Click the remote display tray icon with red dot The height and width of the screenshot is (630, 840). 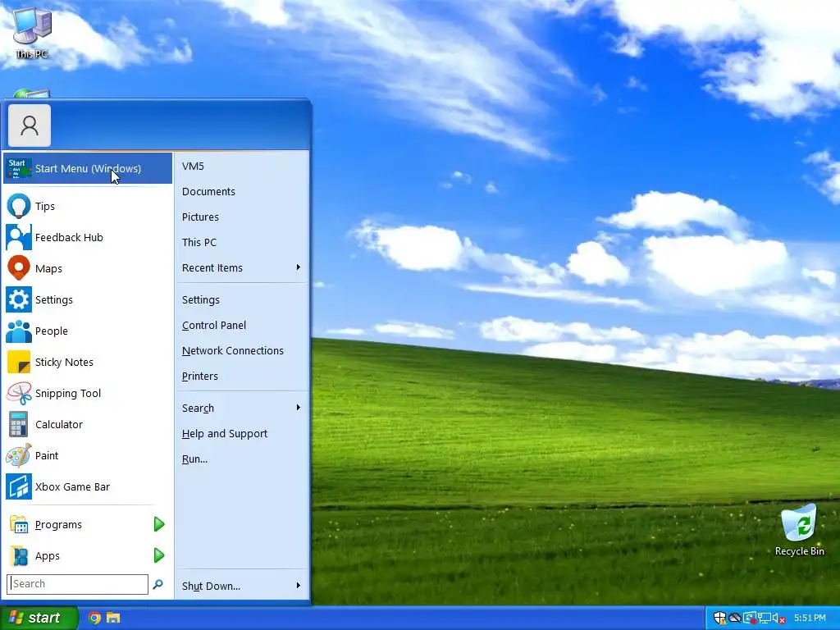click(x=750, y=619)
